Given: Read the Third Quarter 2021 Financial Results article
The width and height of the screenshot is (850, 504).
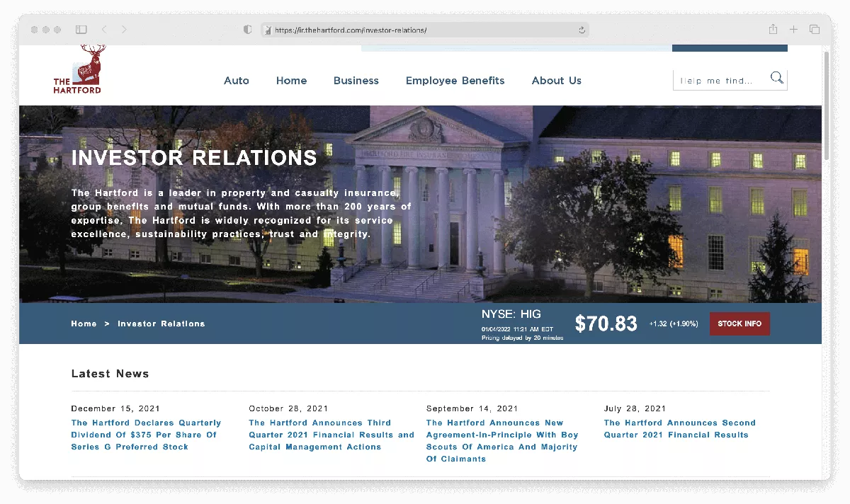Looking at the screenshot, I should [x=331, y=435].
